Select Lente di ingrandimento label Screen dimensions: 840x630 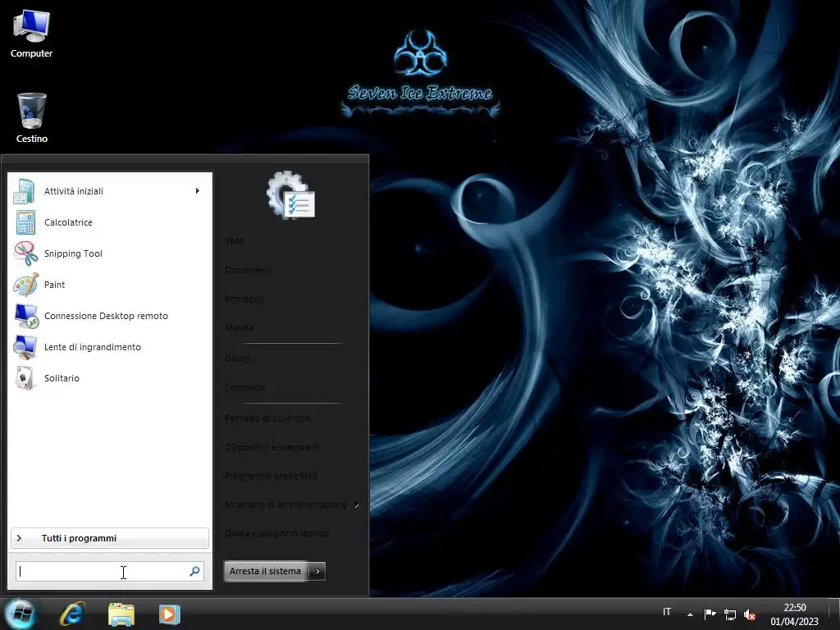(92, 347)
